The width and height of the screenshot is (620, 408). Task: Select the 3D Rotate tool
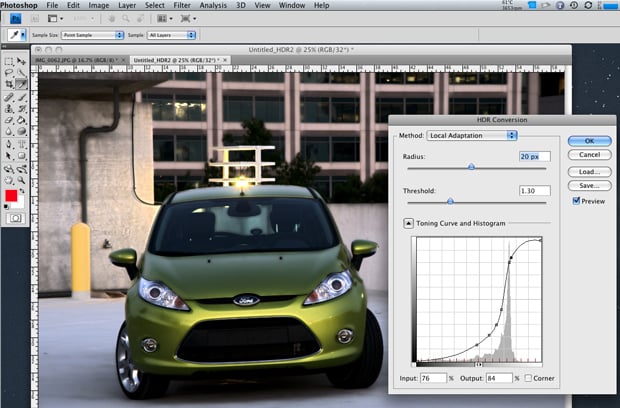tap(9, 169)
